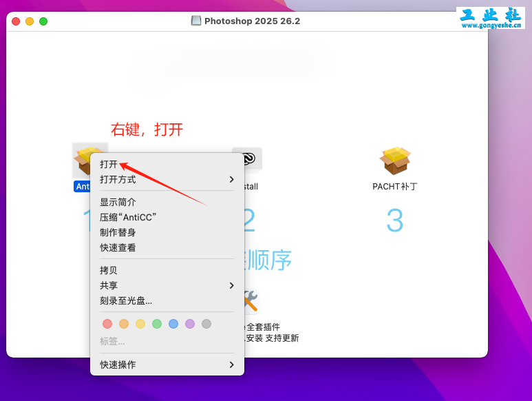Apply the gray tag color
Viewport: 532px width, 401px height.
pyautogui.click(x=206, y=324)
